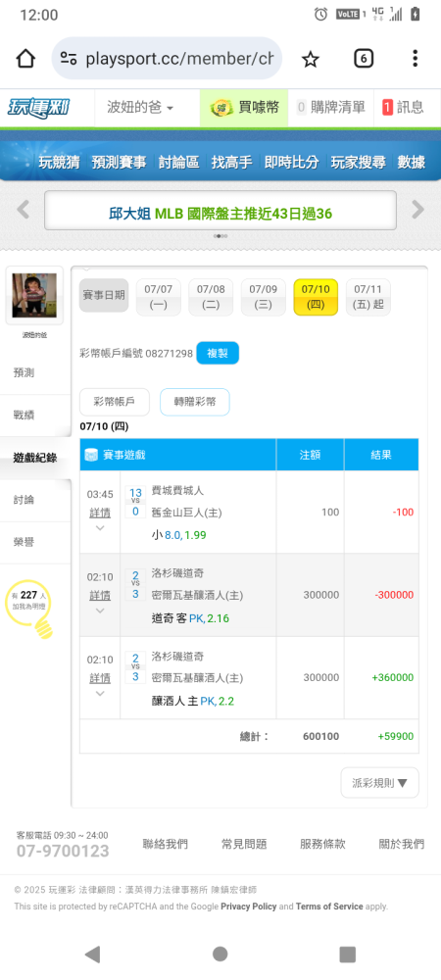Select 討論區 in navigation bar
Screen dimensions: 441x980
[178, 163]
